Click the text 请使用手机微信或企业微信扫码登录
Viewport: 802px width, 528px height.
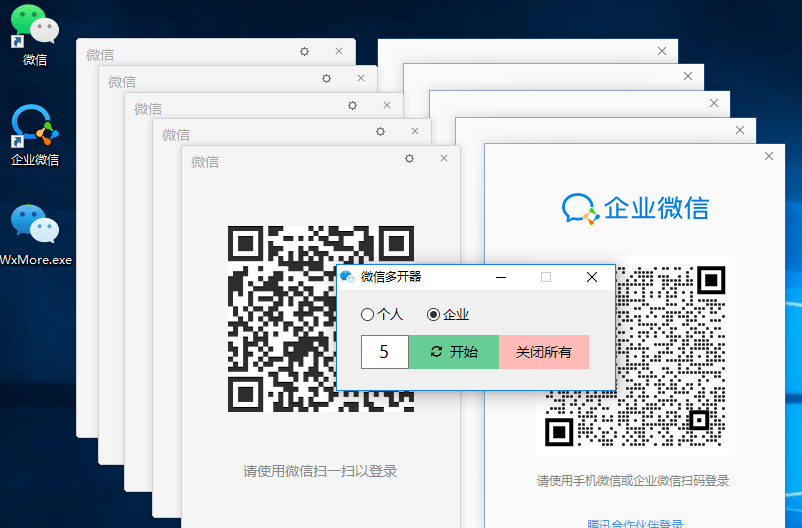633,481
